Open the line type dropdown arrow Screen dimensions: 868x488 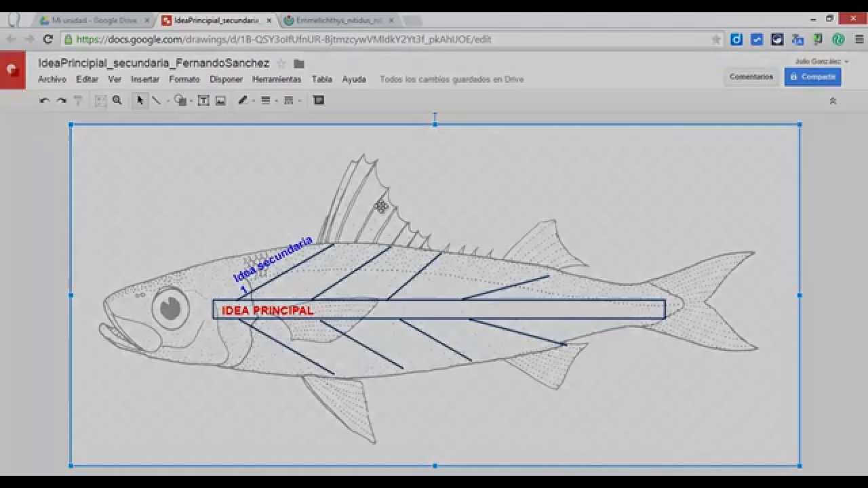[167, 101]
